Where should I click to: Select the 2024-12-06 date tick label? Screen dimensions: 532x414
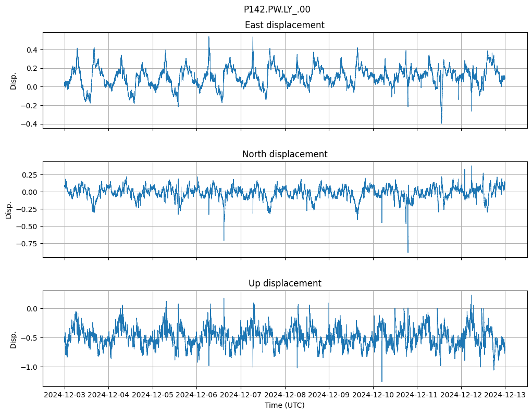[x=197, y=395]
